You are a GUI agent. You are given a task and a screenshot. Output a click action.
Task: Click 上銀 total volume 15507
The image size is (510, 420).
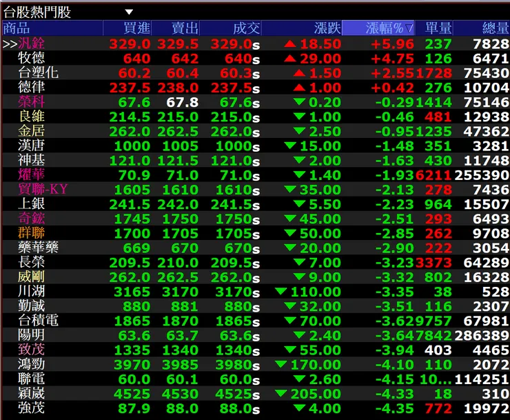tap(487, 204)
